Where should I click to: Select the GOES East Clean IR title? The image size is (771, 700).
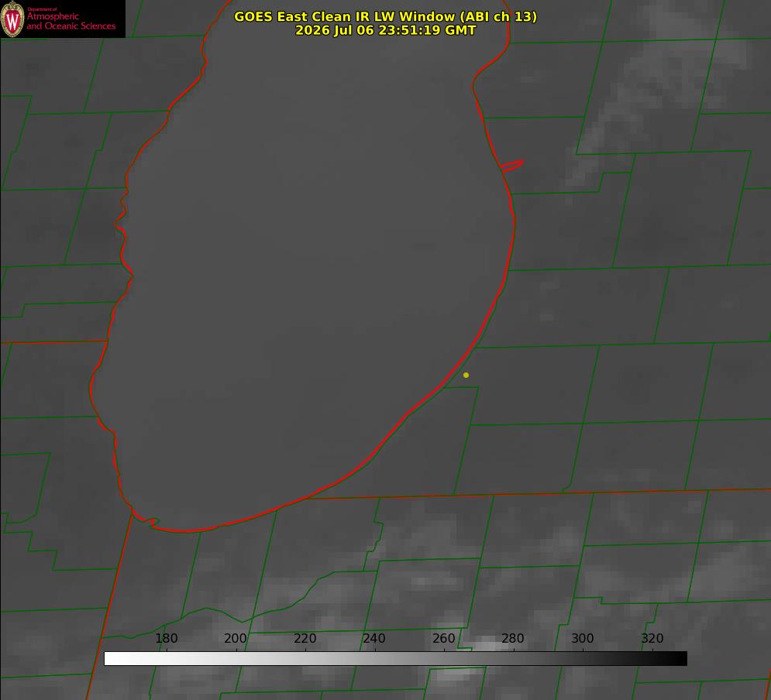(386, 16)
